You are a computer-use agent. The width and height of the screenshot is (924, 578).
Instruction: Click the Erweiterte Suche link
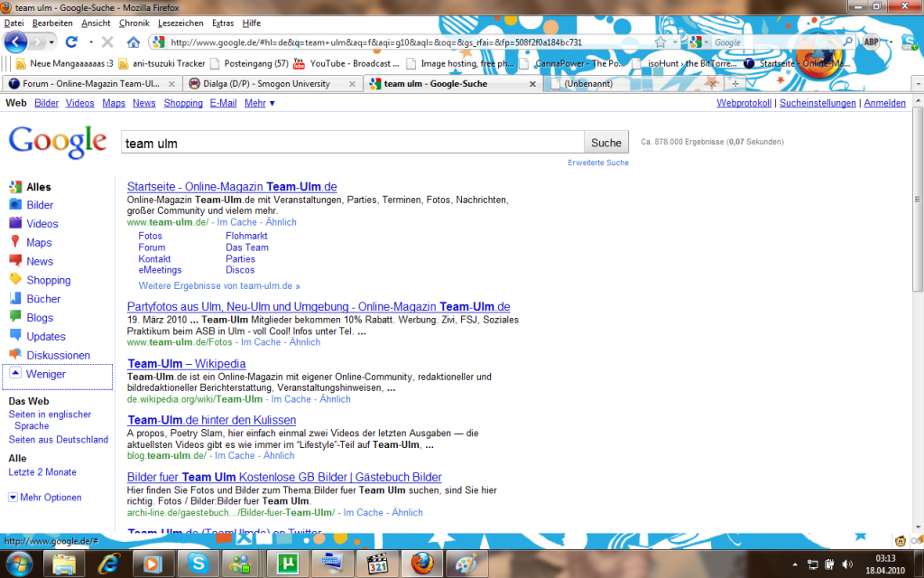pyautogui.click(x=598, y=163)
